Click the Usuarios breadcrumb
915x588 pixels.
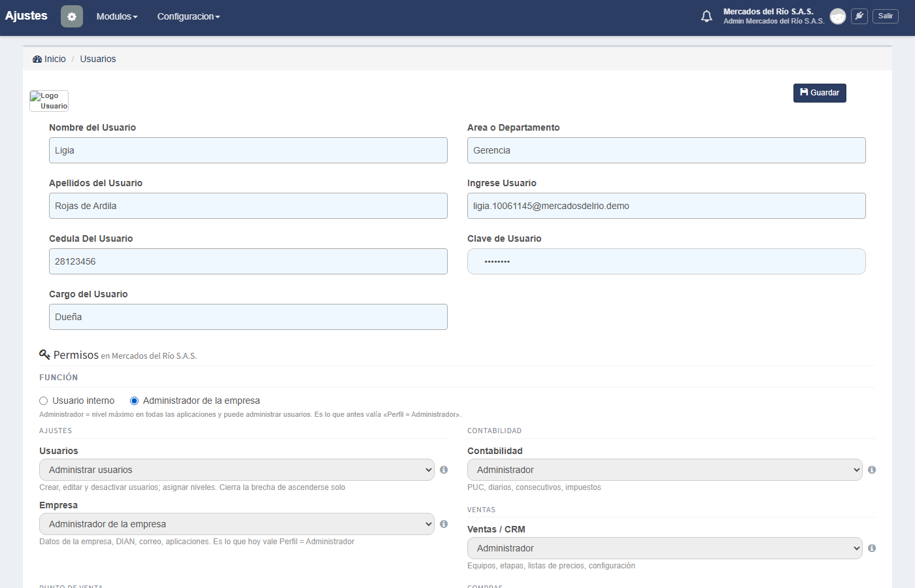(x=98, y=59)
